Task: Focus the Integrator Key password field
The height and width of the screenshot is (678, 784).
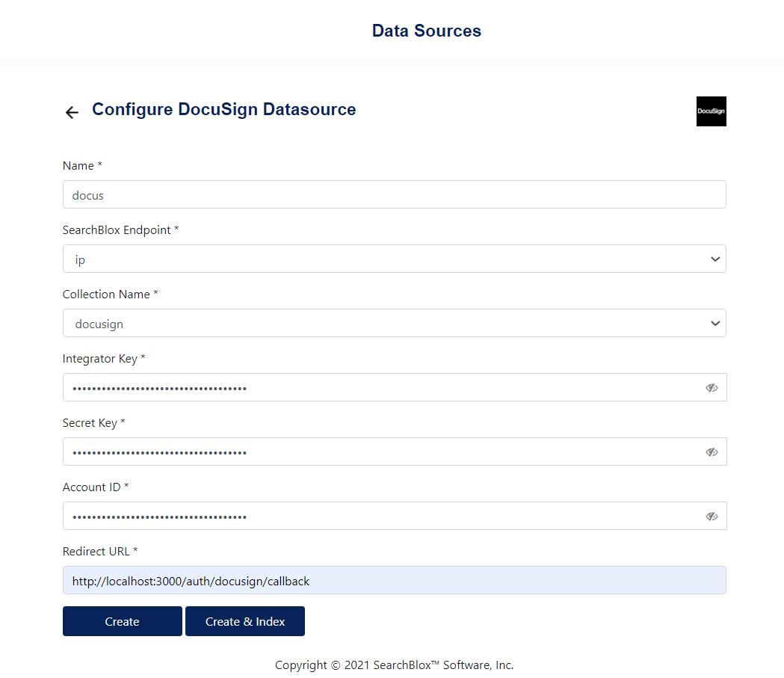Action: point(394,387)
